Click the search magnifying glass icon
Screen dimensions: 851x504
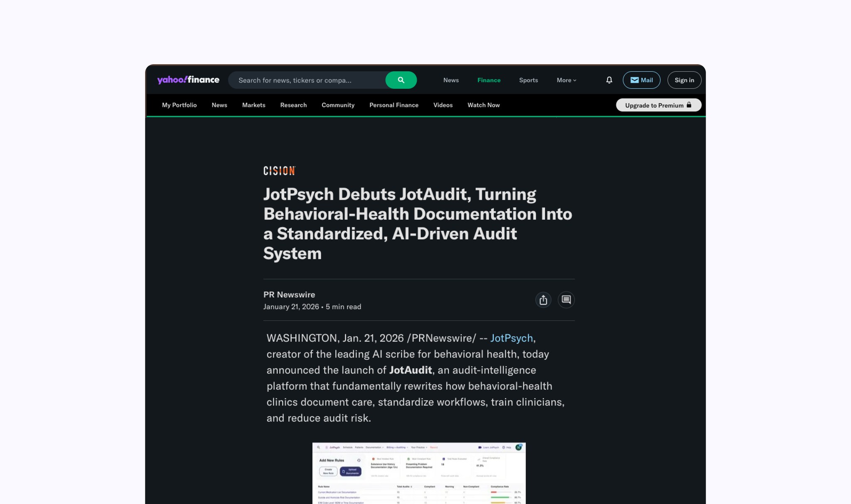401,80
